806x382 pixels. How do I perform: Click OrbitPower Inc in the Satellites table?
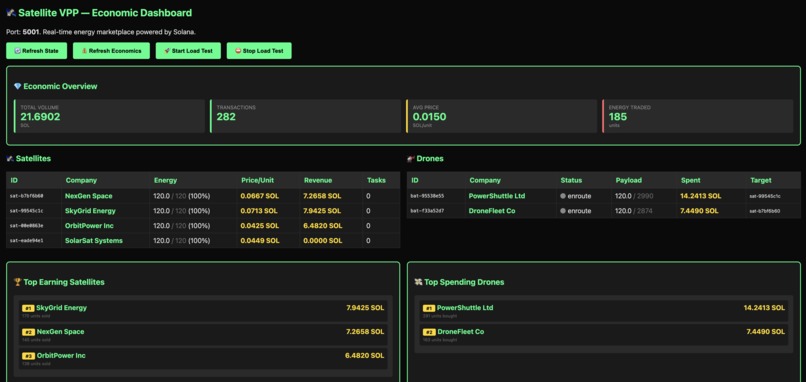point(89,226)
